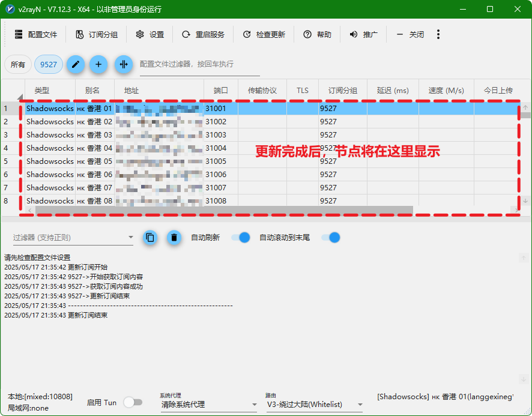Sort by the TLS column header
The width and height of the screenshot is (532, 416).
click(303, 90)
